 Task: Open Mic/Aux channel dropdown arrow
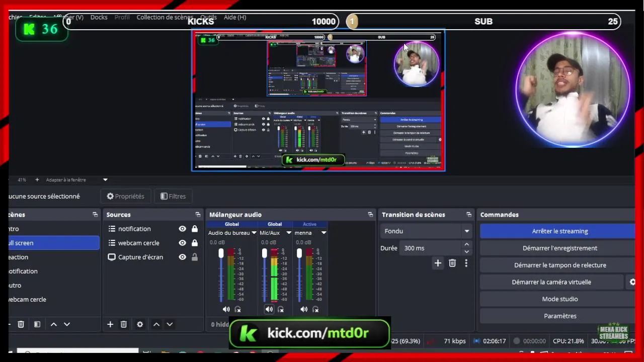(x=289, y=233)
